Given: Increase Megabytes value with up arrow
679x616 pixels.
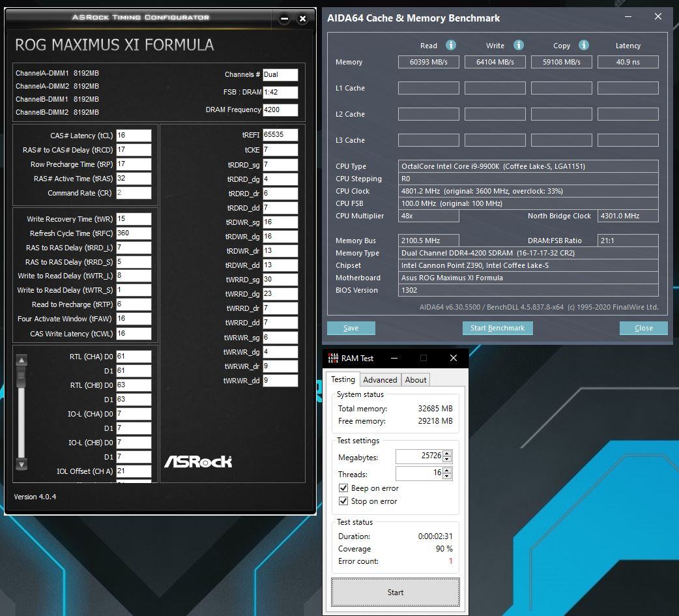Looking at the screenshot, I should click(447, 453).
